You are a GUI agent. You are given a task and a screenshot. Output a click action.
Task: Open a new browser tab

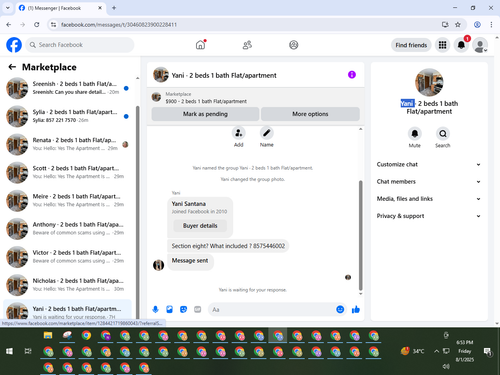114,8
